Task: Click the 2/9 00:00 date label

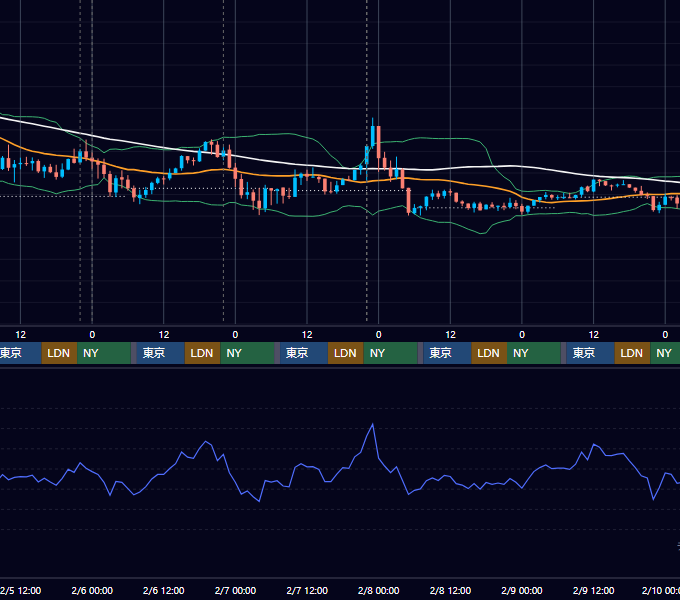Action: click(522, 590)
